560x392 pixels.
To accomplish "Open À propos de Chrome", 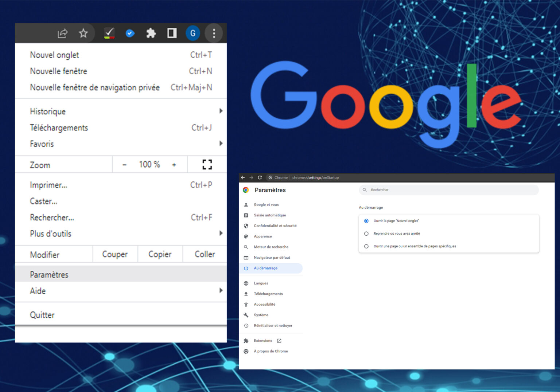I will click(271, 352).
